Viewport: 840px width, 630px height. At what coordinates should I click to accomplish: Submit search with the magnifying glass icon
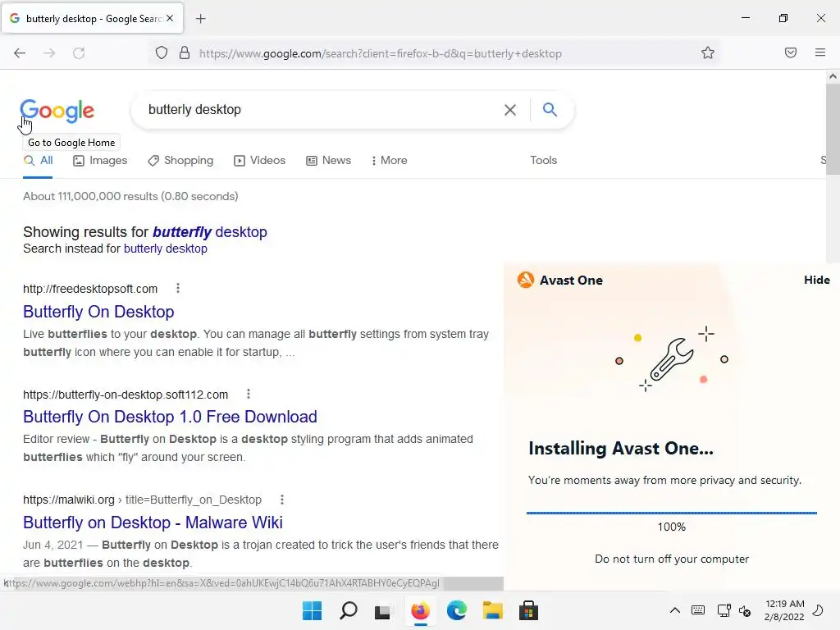550,110
